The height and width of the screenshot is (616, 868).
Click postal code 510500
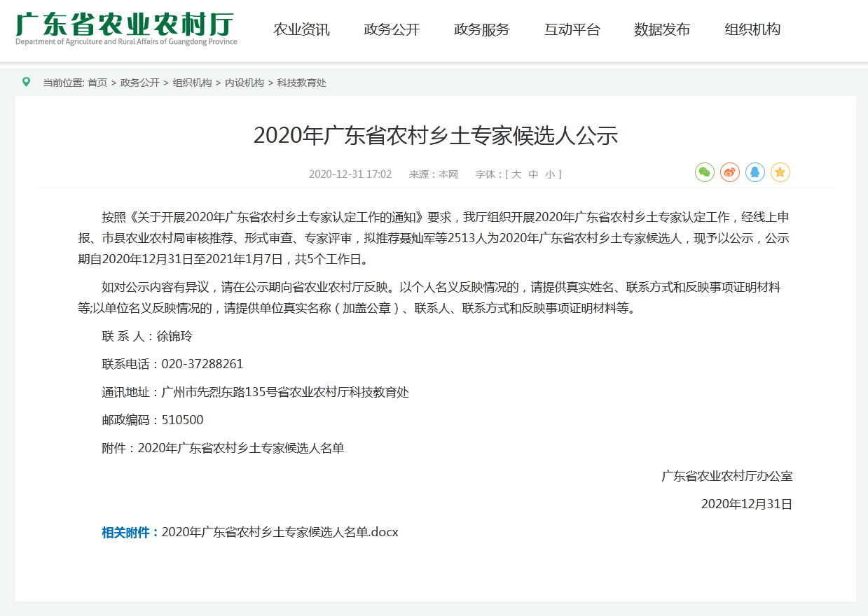tap(182, 420)
